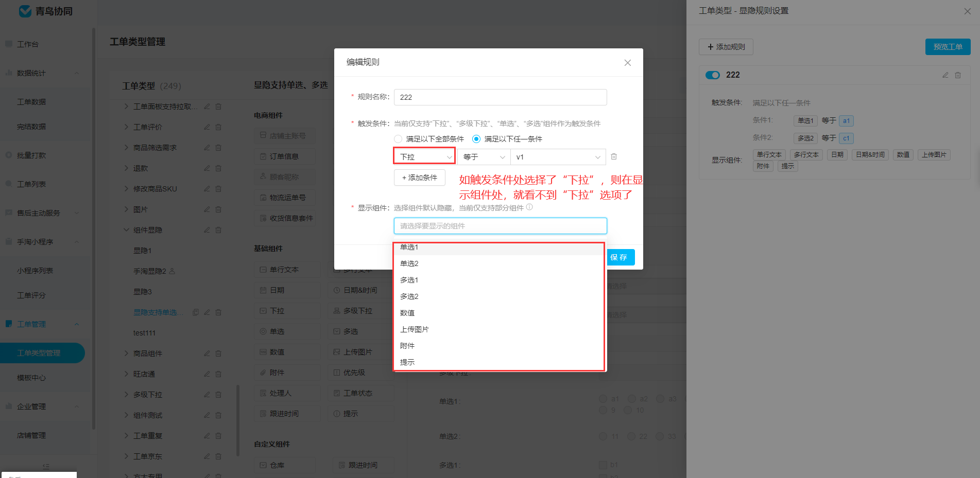The image size is (980, 478).
Task: Edit the 退款 work order type
Action: pyautogui.click(x=207, y=168)
